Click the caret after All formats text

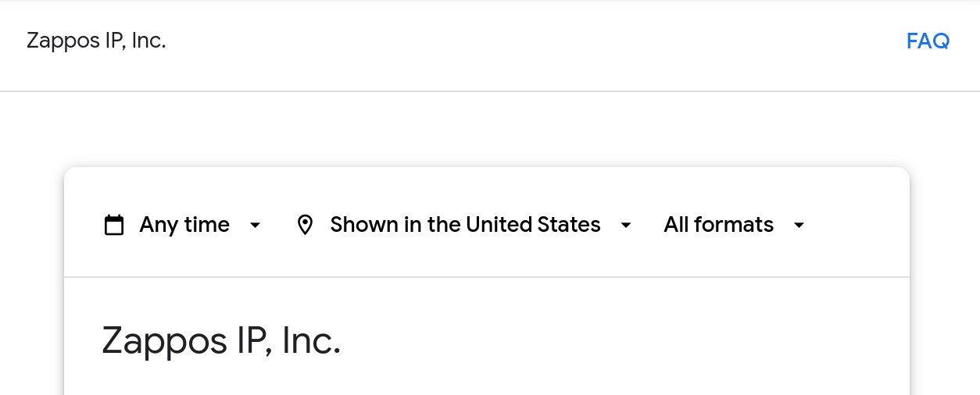pyautogui.click(x=799, y=226)
